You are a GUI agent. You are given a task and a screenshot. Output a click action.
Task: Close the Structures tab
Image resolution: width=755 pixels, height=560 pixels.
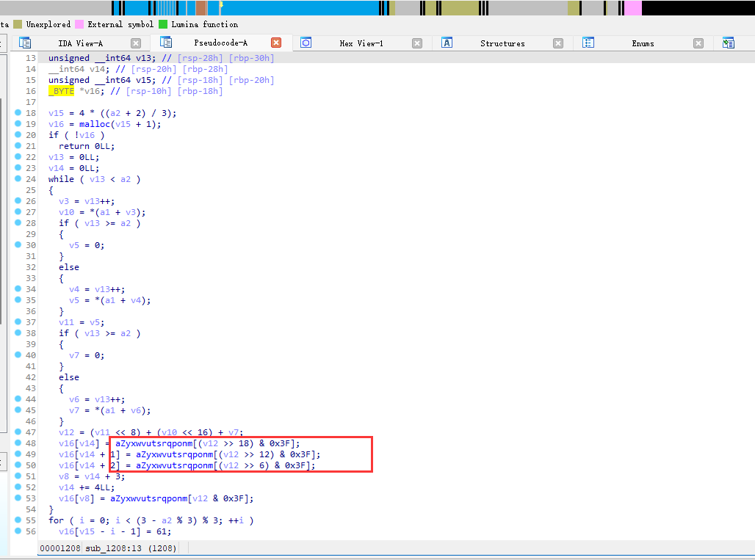pyautogui.click(x=557, y=43)
